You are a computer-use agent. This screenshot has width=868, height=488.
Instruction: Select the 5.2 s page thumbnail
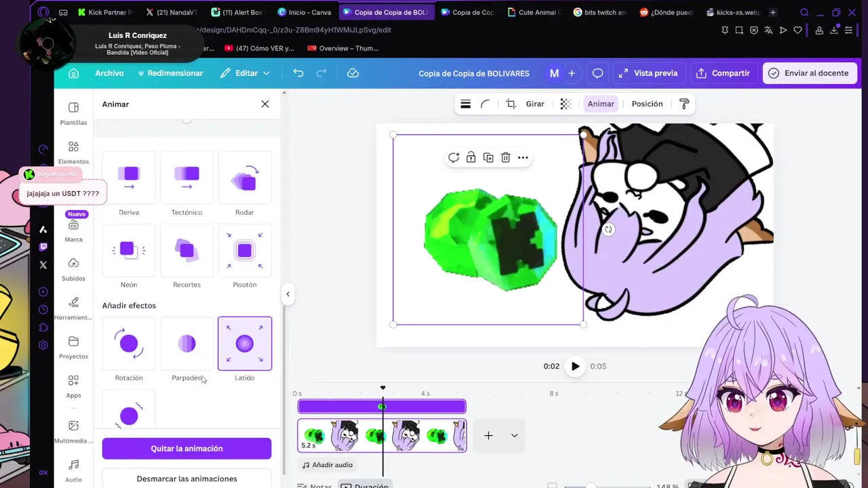pos(382,435)
